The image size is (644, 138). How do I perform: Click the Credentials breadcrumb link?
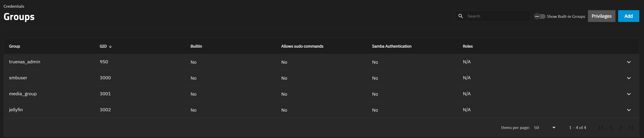(14, 6)
